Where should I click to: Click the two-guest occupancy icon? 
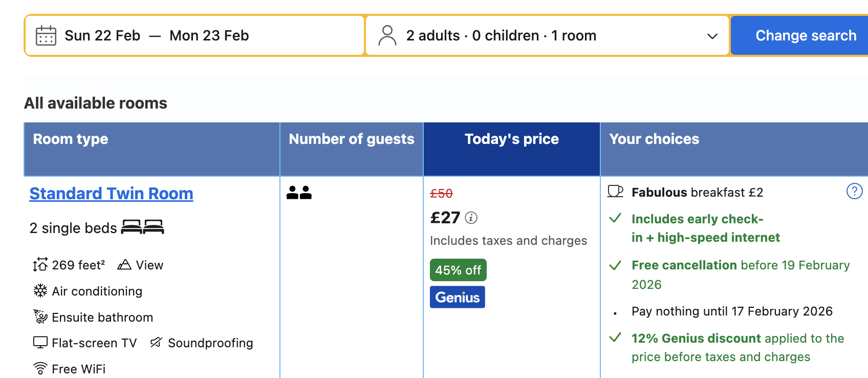click(x=299, y=193)
